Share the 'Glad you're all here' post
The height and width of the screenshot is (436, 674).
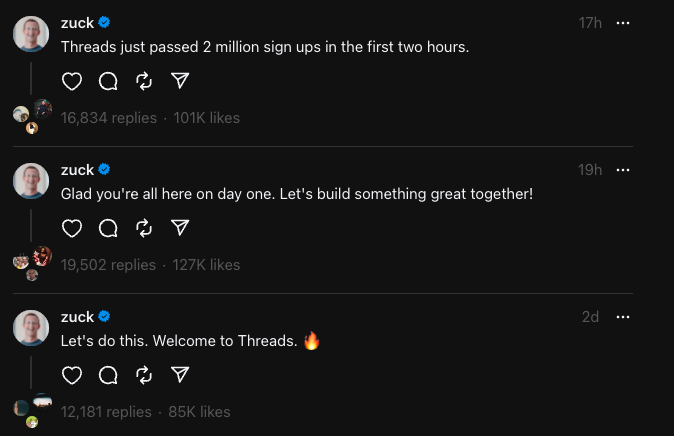click(x=180, y=228)
